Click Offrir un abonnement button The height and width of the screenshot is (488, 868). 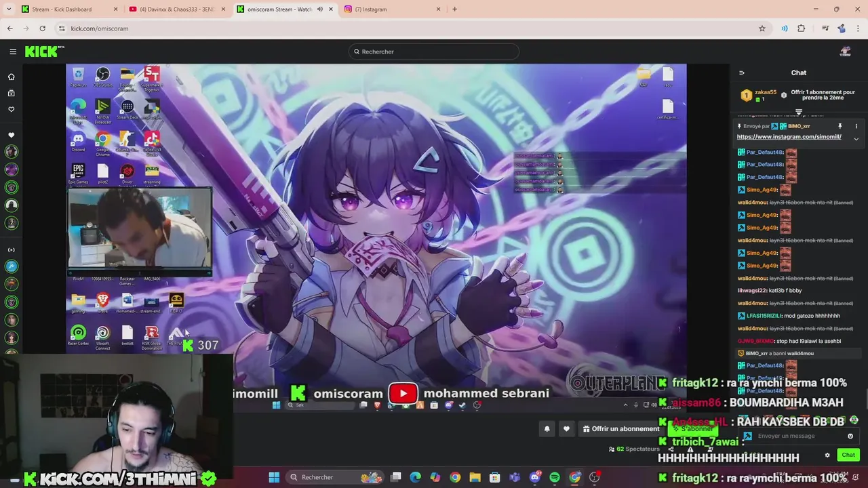[x=621, y=428]
